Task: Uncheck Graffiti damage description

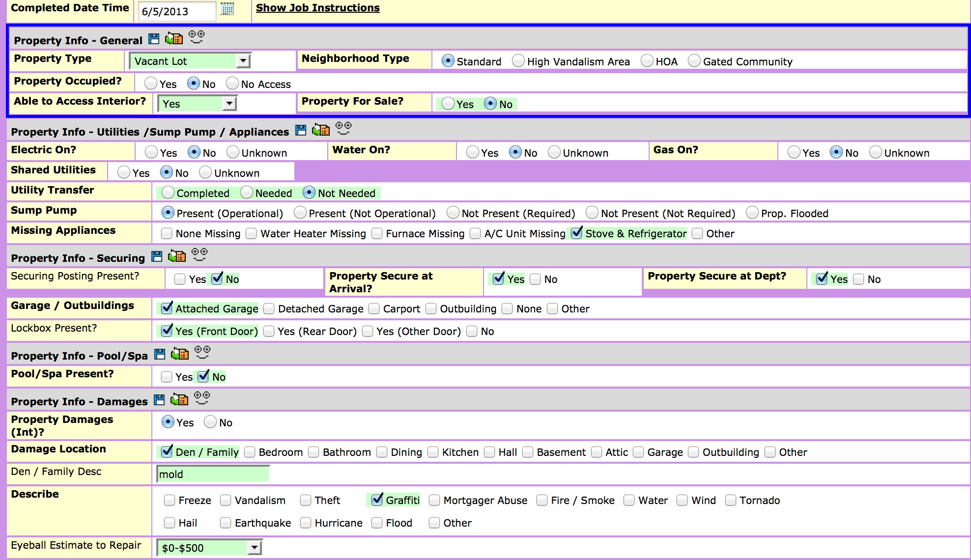Action: [x=377, y=500]
